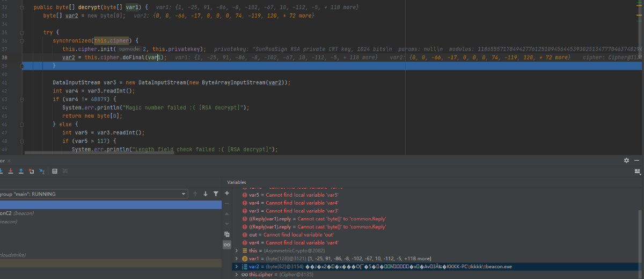Toggle a breakpoint at line 41

[14, 82]
